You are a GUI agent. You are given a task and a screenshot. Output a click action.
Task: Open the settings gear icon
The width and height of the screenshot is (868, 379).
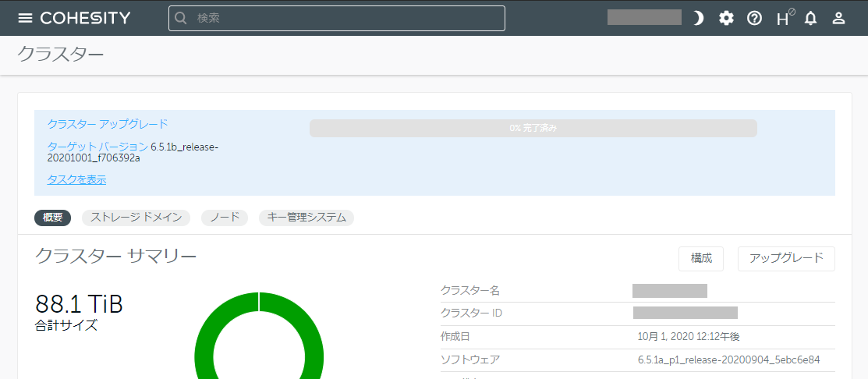tap(726, 18)
